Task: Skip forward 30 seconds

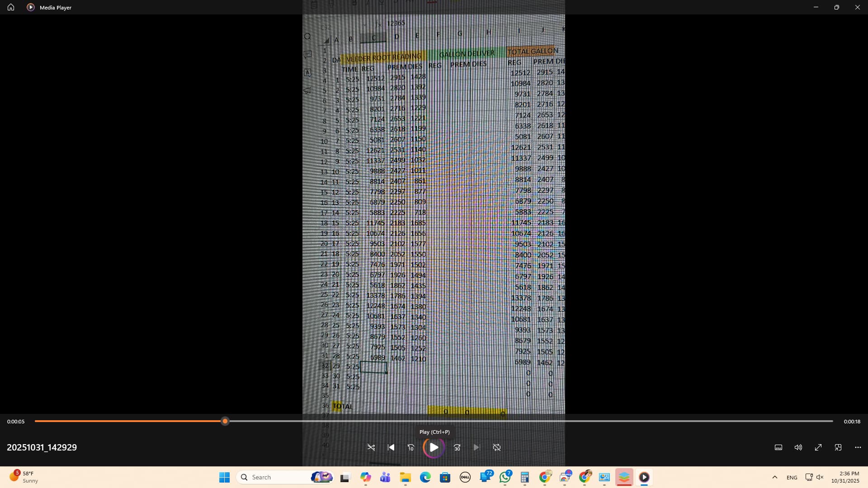Action: (x=457, y=447)
